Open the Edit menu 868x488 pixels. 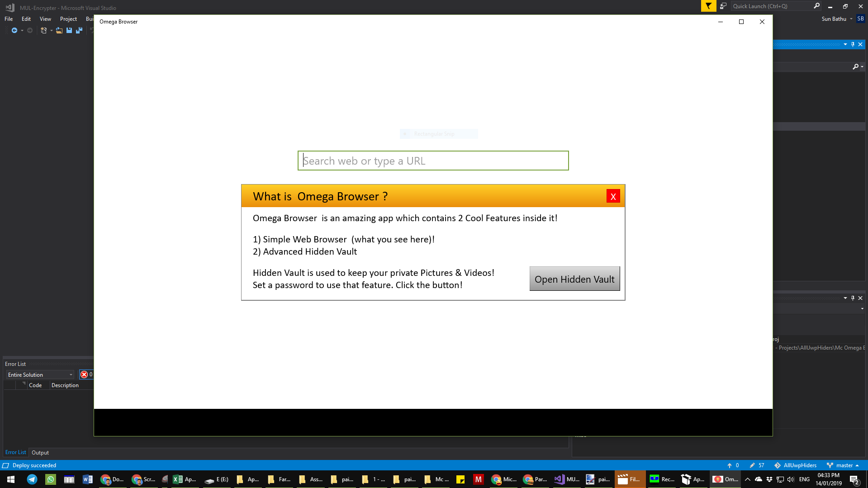coord(26,19)
